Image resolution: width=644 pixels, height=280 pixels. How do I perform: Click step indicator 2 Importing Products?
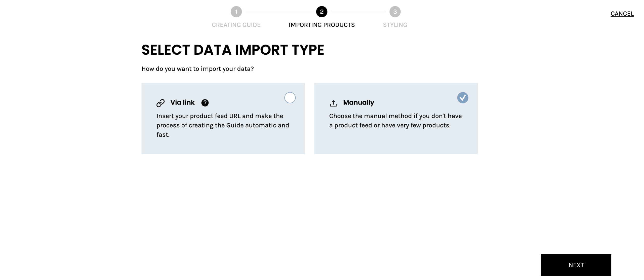pyautogui.click(x=321, y=12)
